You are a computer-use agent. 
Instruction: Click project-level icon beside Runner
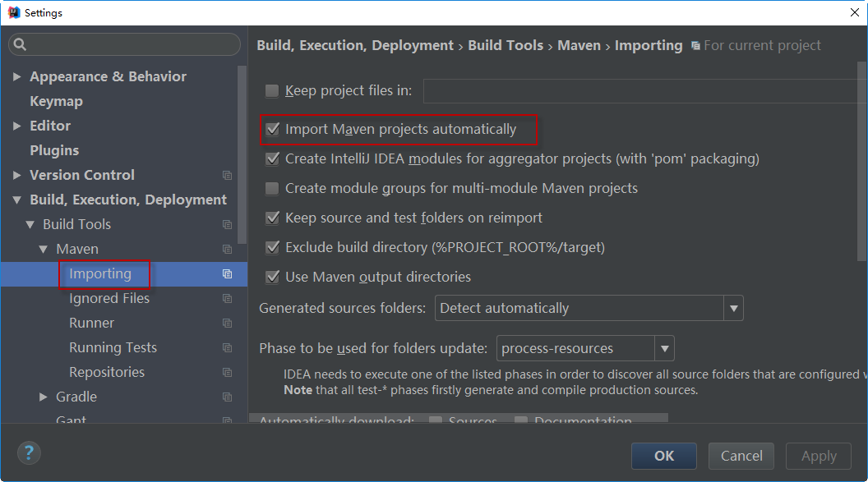(x=227, y=324)
